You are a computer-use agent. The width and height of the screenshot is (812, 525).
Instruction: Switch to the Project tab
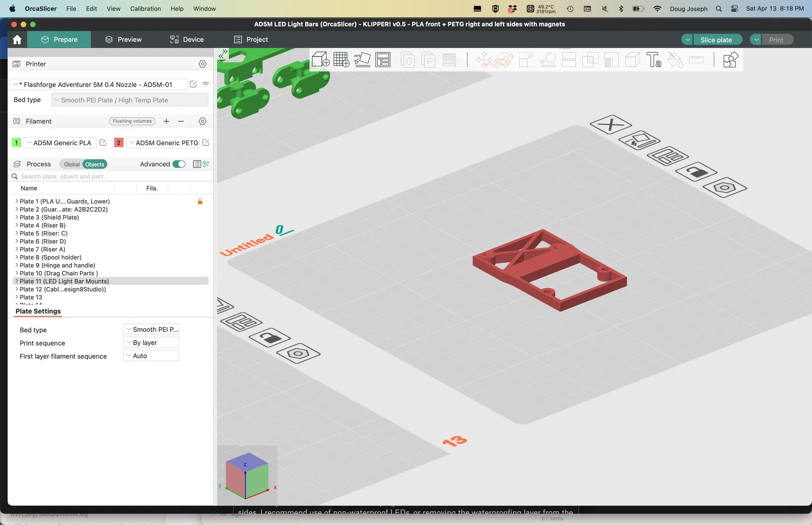251,40
